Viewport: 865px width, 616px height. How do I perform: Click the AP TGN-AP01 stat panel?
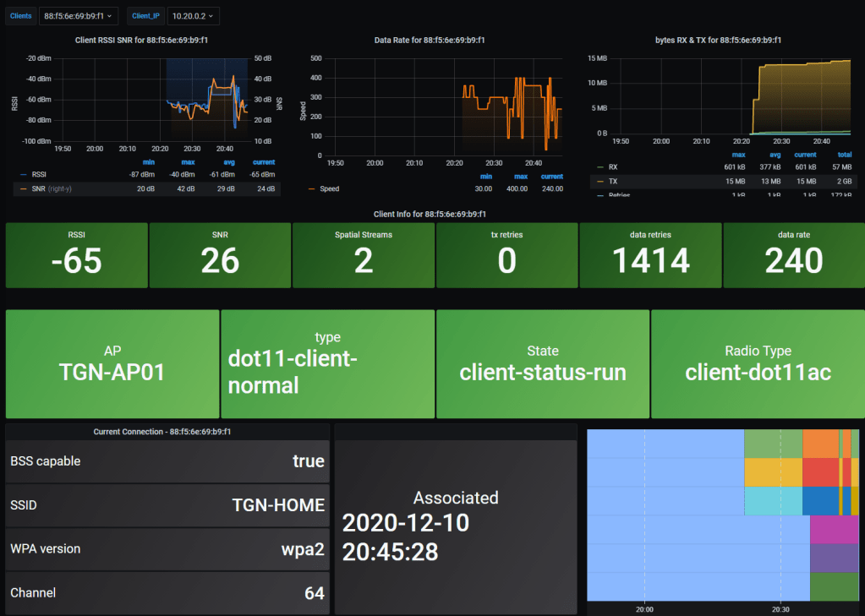click(112, 364)
